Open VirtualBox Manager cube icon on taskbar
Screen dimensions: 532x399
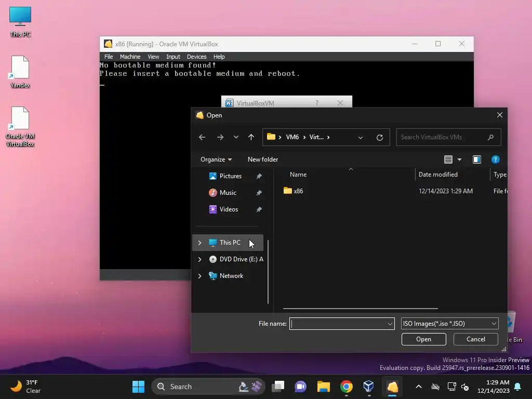[368, 387]
